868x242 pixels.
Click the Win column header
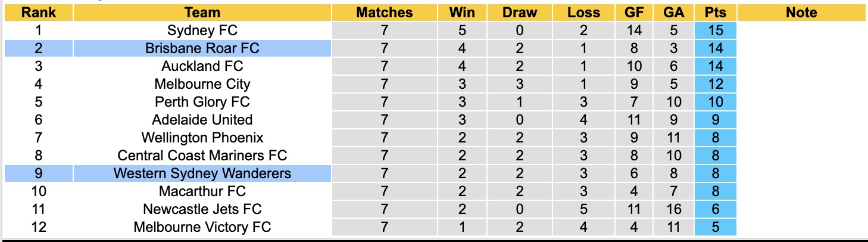click(461, 13)
